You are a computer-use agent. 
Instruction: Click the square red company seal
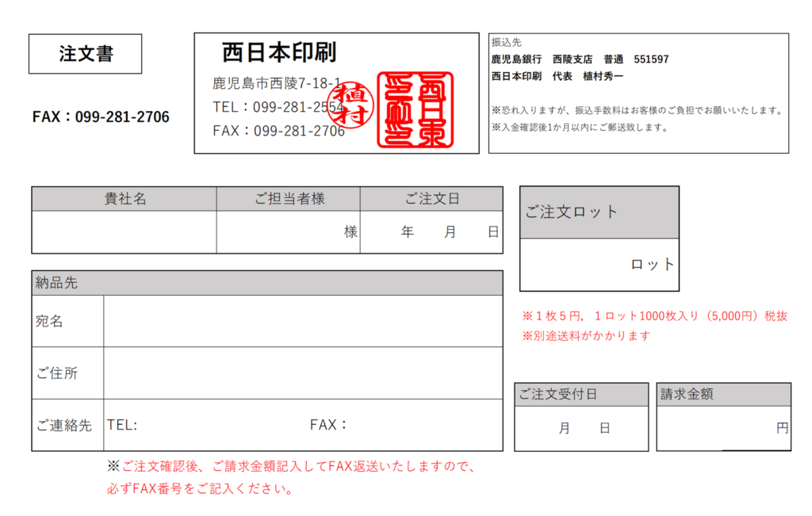pos(416,109)
